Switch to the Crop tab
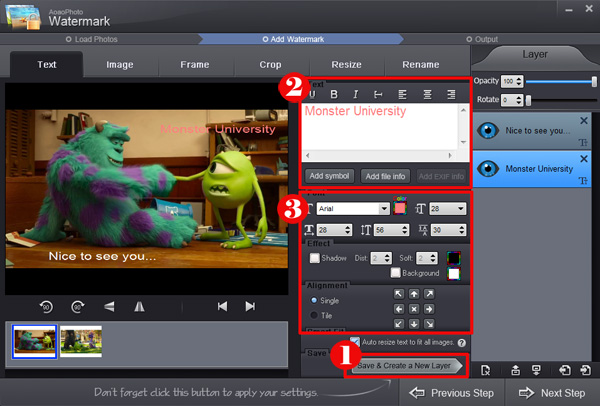 [270, 65]
